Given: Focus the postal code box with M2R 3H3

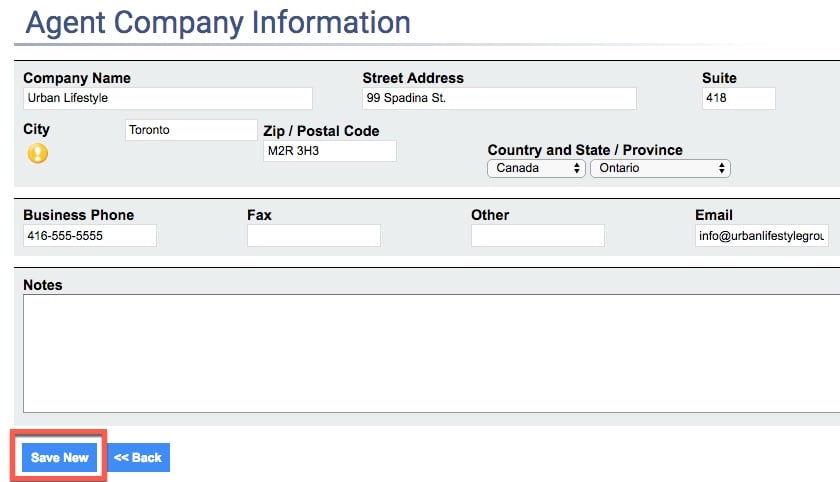Looking at the screenshot, I should tap(329, 151).
